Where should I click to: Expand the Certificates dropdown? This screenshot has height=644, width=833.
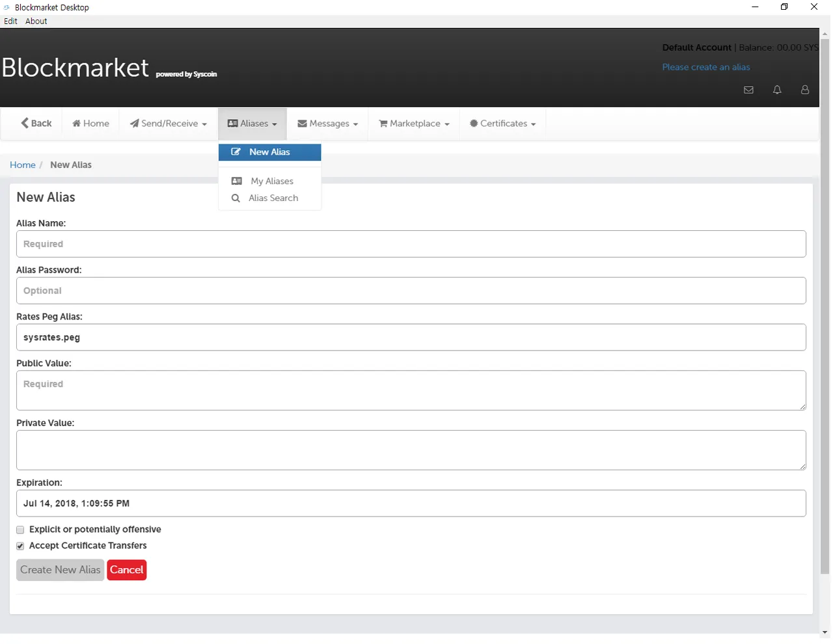click(x=503, y=124)
